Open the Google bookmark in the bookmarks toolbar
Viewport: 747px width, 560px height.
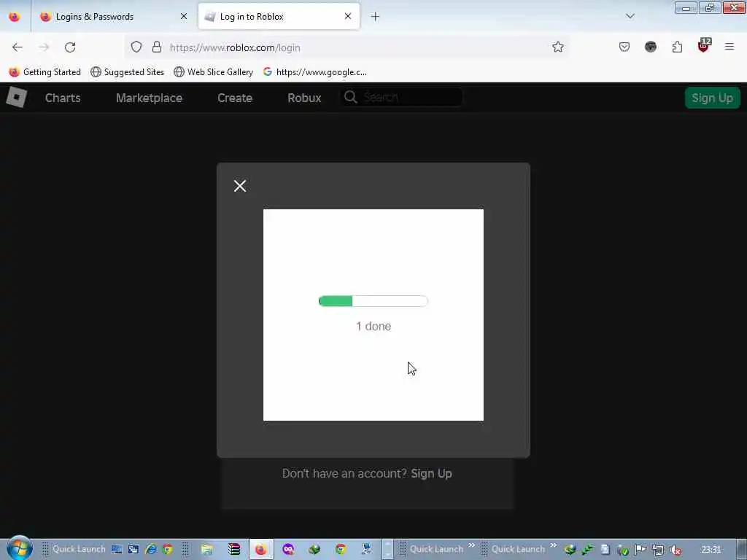[315, 72]
